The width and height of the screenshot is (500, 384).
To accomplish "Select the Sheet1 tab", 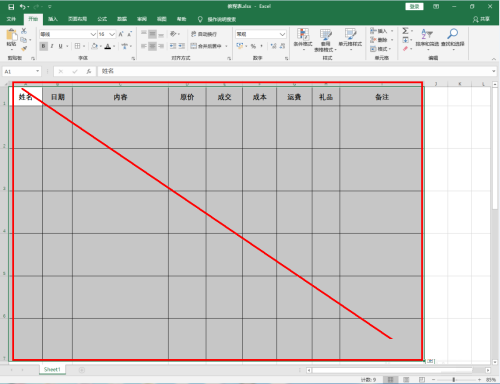I will (52, 370).
